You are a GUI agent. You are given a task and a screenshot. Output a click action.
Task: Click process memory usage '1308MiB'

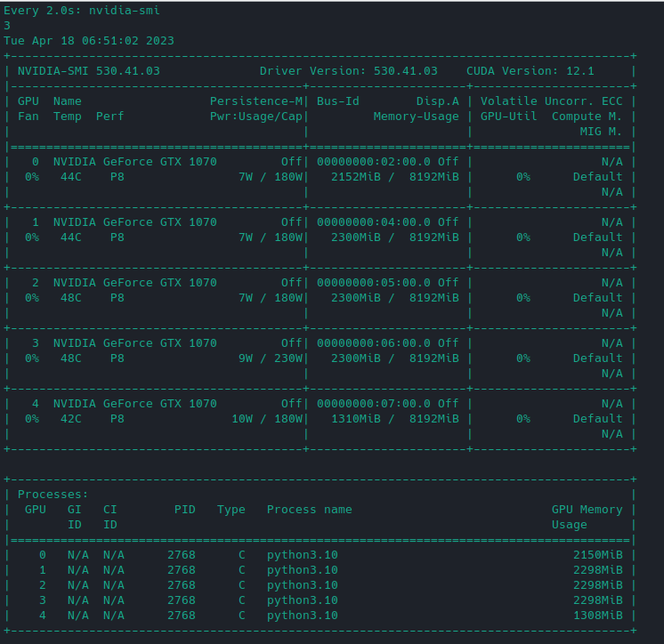tap(598, 616)
